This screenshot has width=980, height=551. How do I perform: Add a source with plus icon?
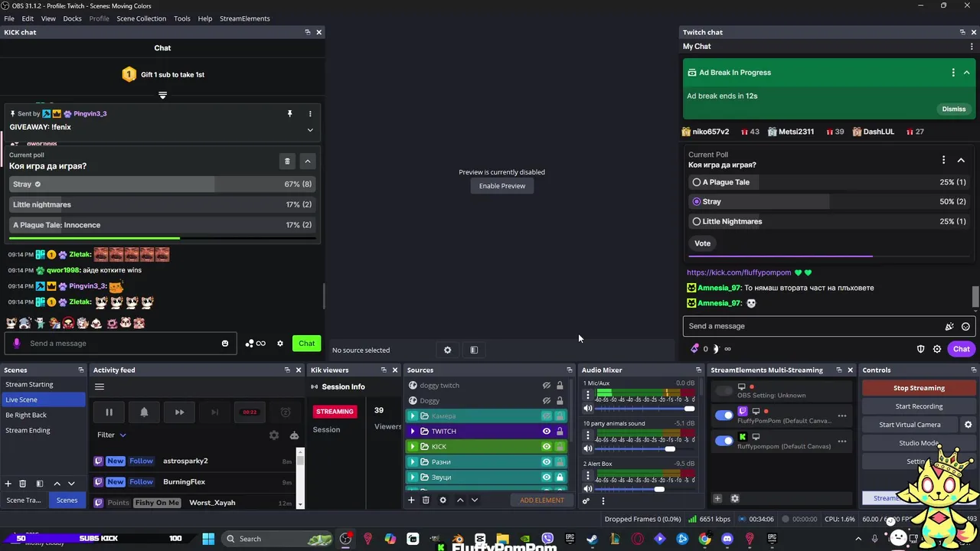tap(411, 500)
